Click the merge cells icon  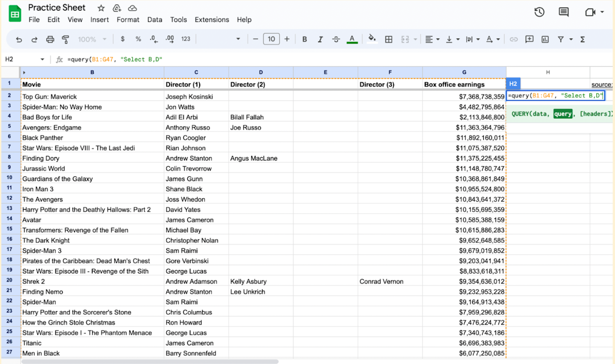(x=405, y=39)
